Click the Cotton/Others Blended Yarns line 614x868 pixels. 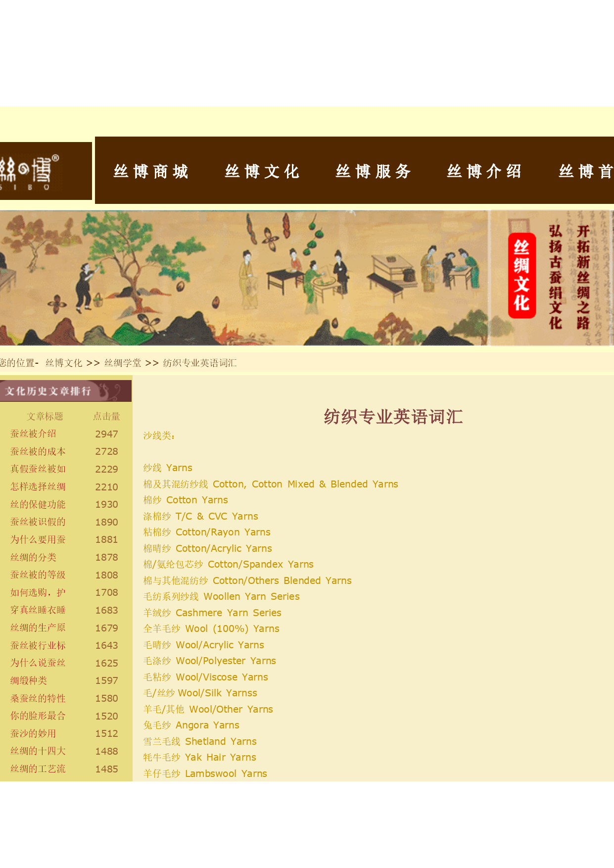coord(247,580)
